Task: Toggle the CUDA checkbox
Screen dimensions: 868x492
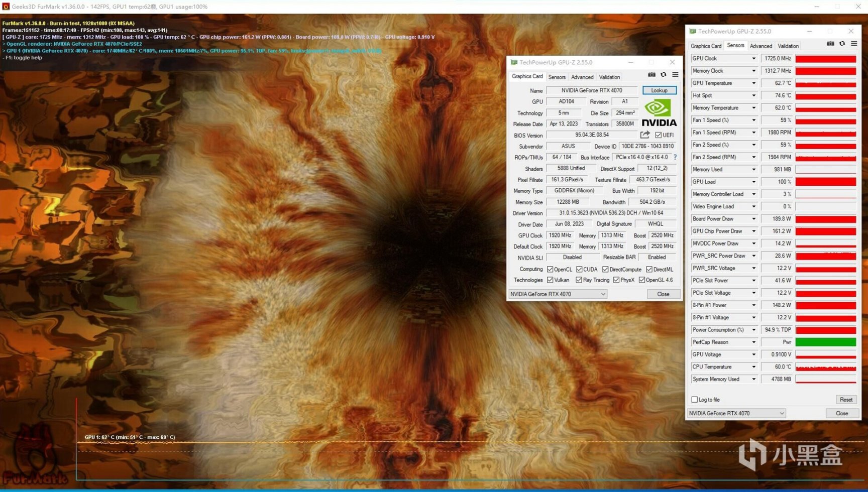Action: 579,270
